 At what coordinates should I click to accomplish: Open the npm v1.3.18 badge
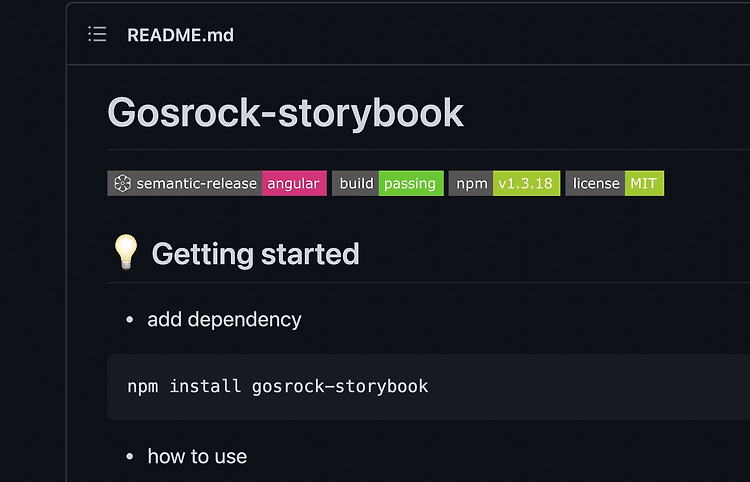(504, 183)
